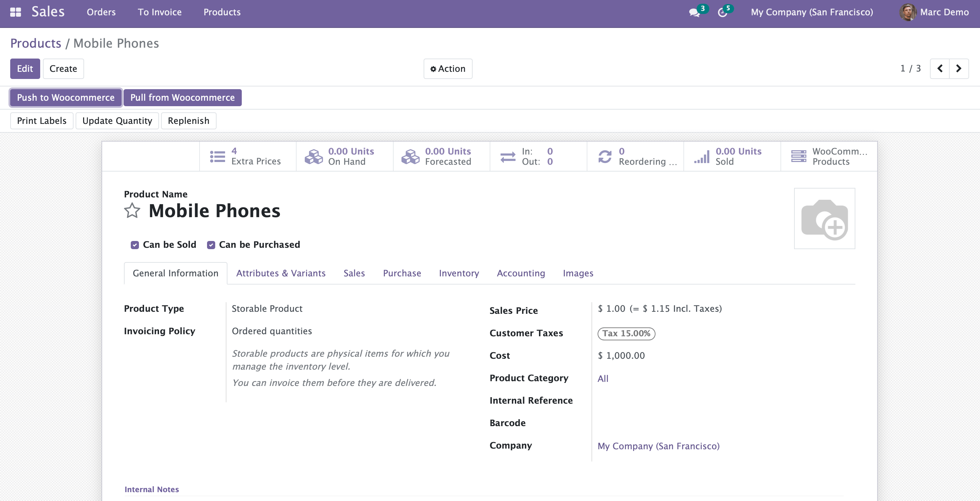Open the conversations chat bubble icon
The height and width of the screenshot is (501, 980).
tap(694, 13)
